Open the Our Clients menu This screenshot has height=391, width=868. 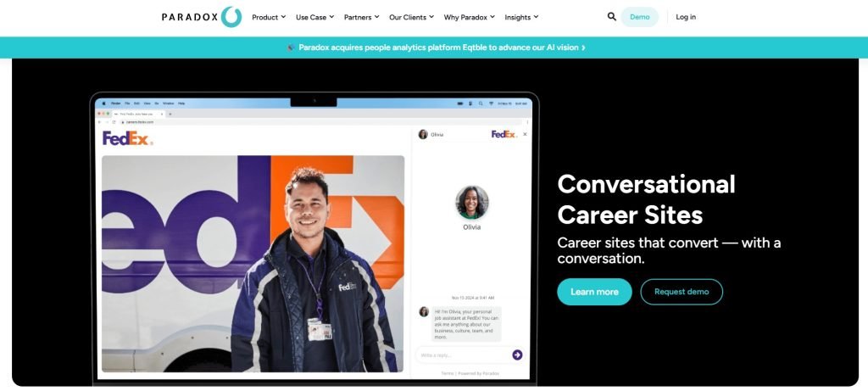point(411,17)
